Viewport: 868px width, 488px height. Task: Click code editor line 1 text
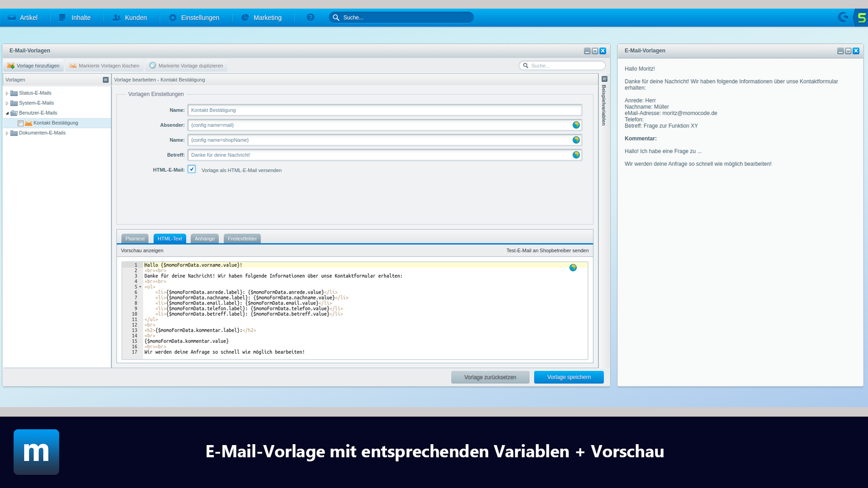click(x=193, y=265)
